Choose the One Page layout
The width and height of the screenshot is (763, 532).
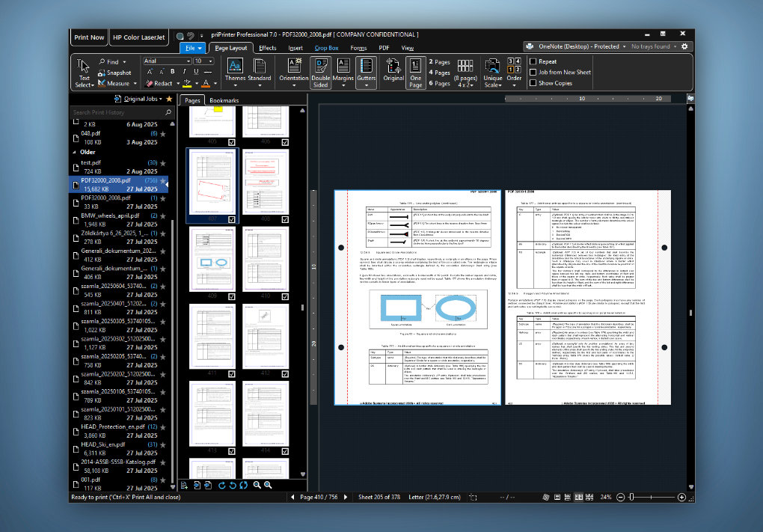tap(416, 72)
